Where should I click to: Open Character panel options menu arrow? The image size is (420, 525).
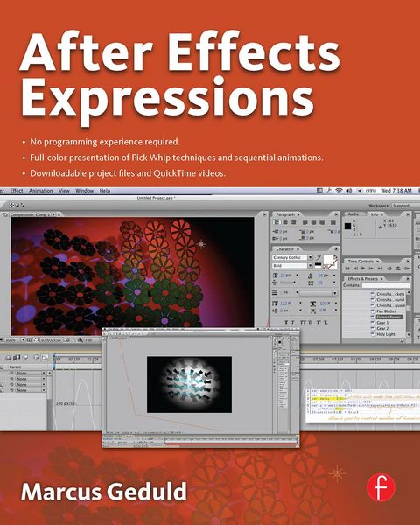[336, 249]
